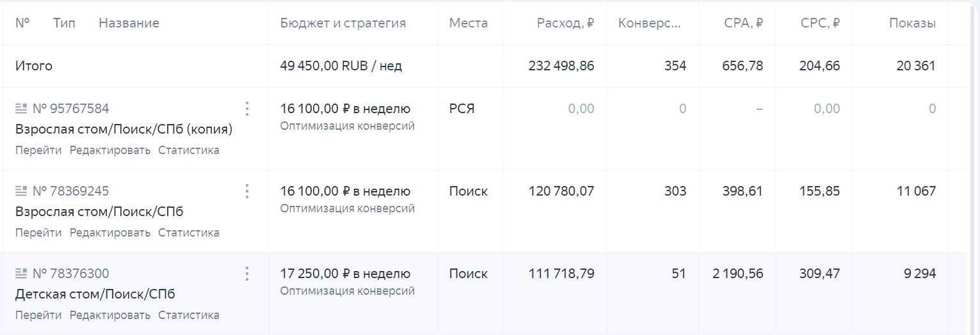Viewport: 980px width, 335px height.
Task: Open three-dot menu for campaign 78369245
Action: pos(247,191)
